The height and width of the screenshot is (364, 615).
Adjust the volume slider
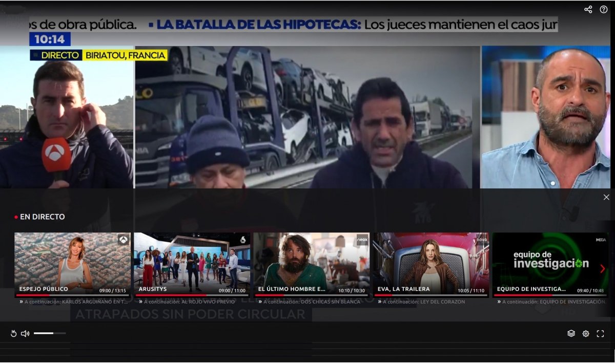point(50,333)
